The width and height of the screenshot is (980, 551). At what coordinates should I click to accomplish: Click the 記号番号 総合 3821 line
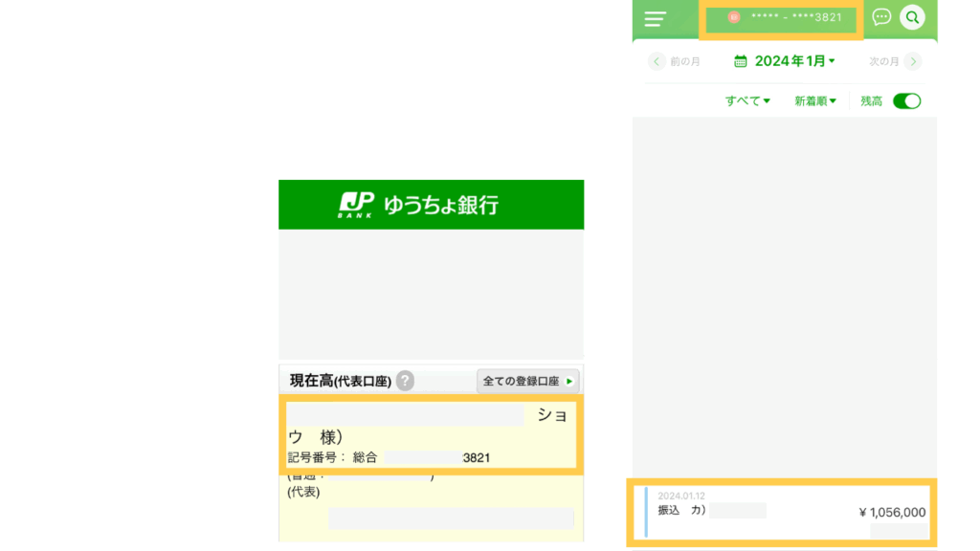coord(389,457)
